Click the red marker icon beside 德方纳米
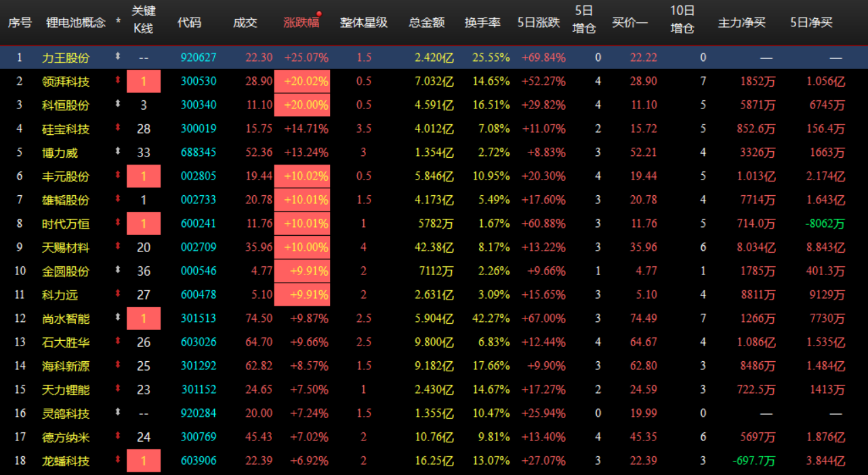Image resolution: width=868 pixels, height=475 pixels. pyautogui.click(x=119, y=436)
